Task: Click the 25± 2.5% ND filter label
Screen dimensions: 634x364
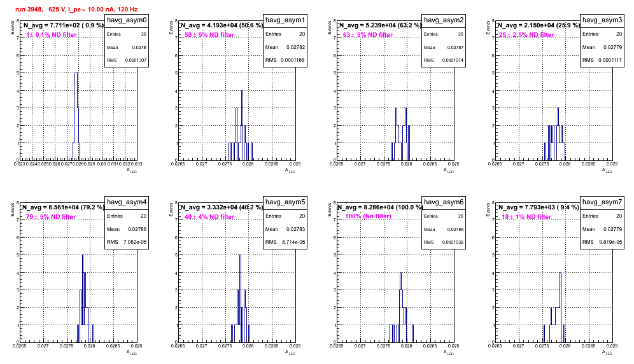Action: [526, 35]
